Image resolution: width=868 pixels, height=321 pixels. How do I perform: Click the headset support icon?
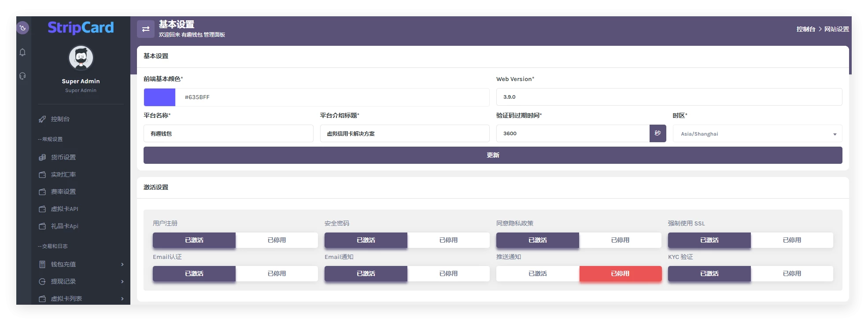pyautogui.click(x=22, y=76)
